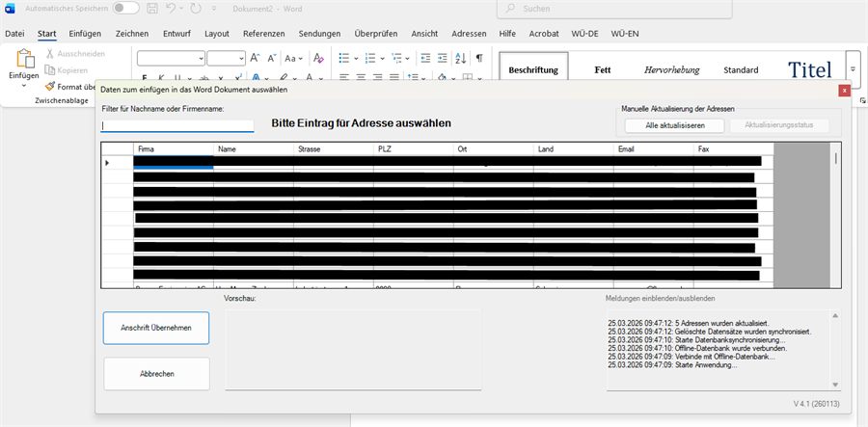Click the decrease indent icon
The width and height of the screenshot is (868, 427).
pos(425,58)
